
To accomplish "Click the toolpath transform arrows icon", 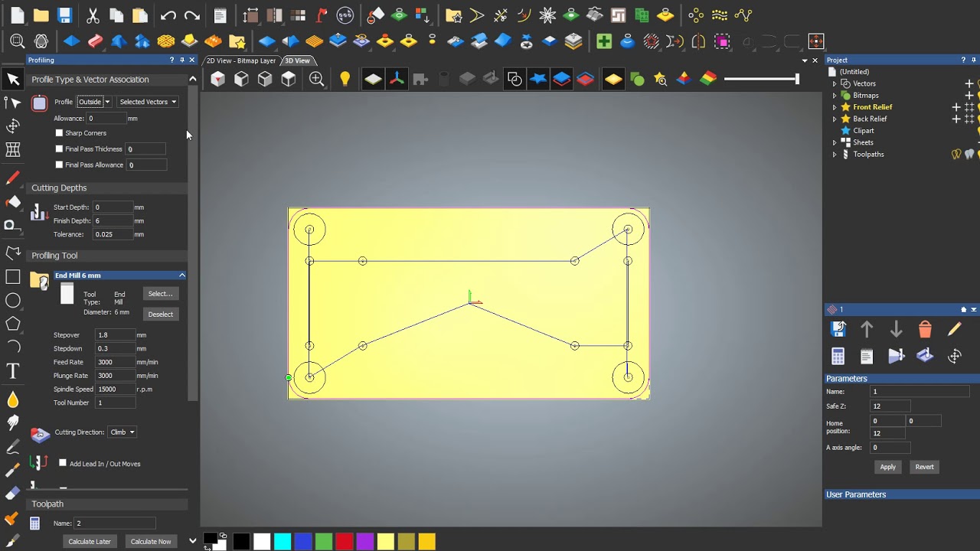I will [954, 356].
